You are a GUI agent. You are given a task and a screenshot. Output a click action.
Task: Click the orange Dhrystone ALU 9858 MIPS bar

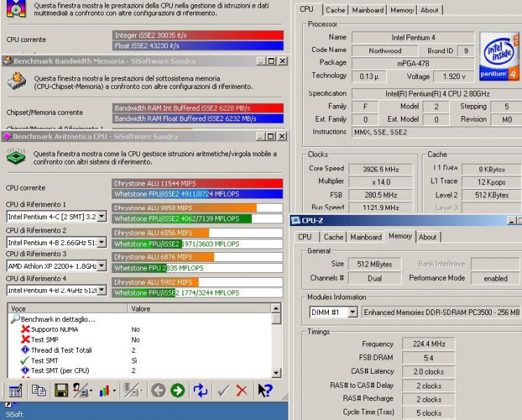click(184, 208)
